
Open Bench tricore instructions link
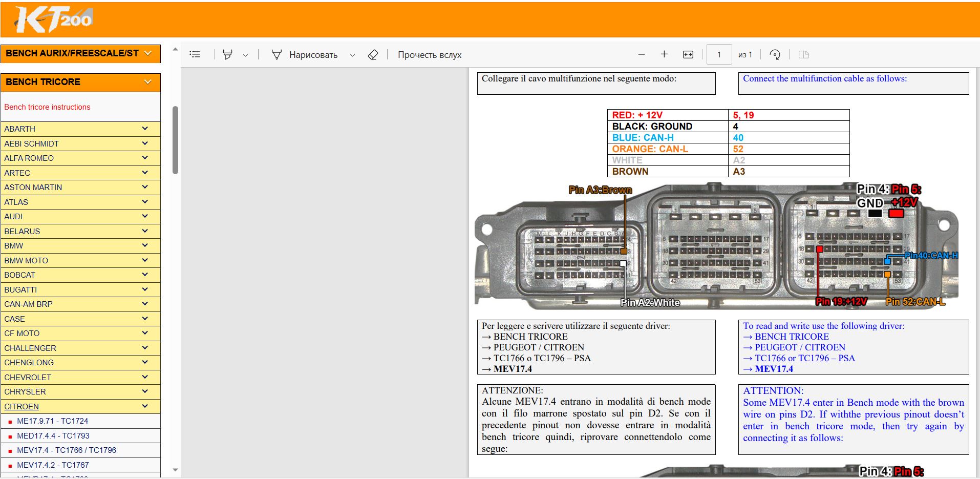pyautogui.click(x=47, y=107)
